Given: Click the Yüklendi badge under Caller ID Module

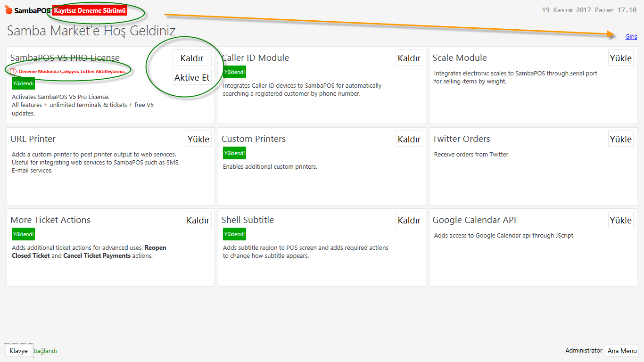Looking at the screenshot, I should click(234, 72).
